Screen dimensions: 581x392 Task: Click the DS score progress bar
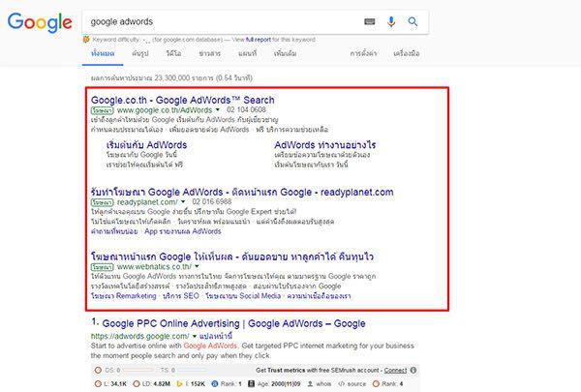pyautogui.click(x=138, y=370)
